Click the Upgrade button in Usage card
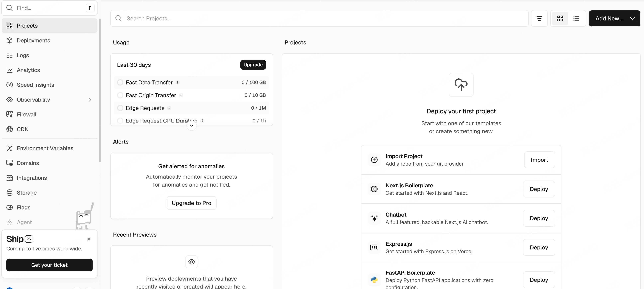 point(253,65)
